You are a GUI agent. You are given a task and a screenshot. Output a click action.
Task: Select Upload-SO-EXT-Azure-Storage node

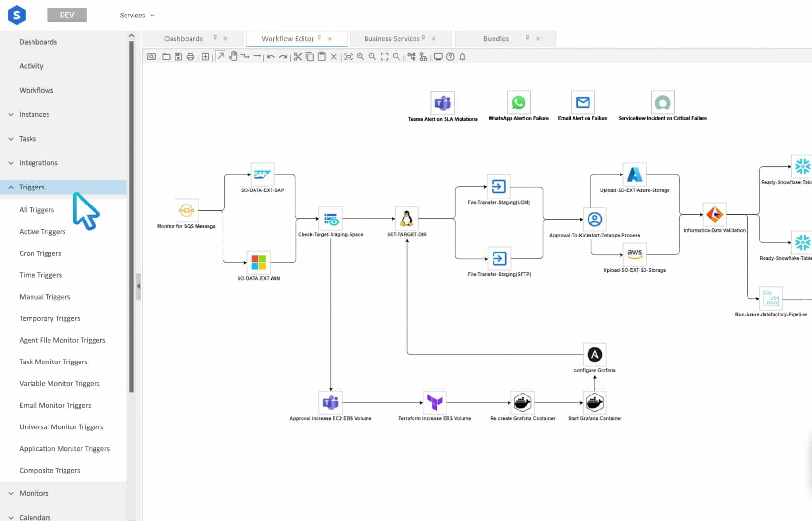click(635, 174)
